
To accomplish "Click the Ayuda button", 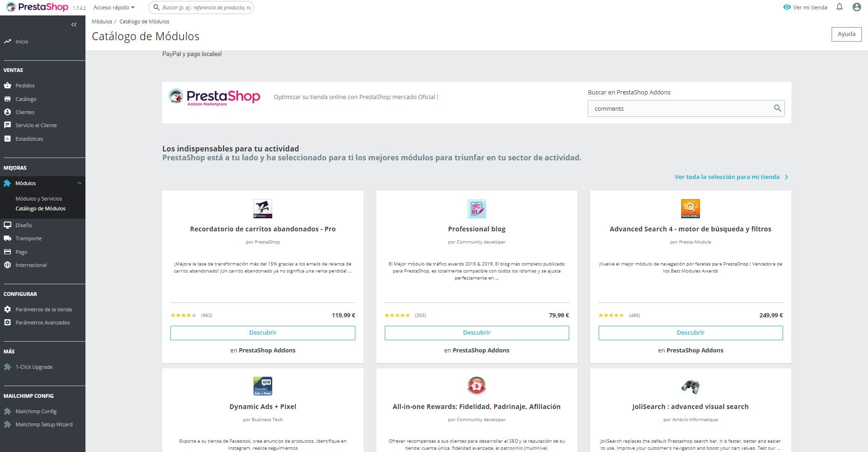I will click(847, 34).
